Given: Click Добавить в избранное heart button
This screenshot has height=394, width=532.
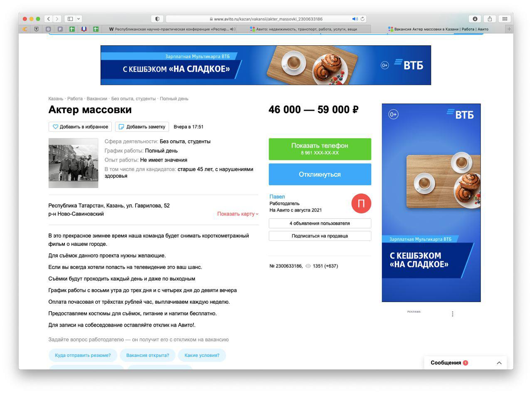Looking at the screenshot, I should pos(80,127).
